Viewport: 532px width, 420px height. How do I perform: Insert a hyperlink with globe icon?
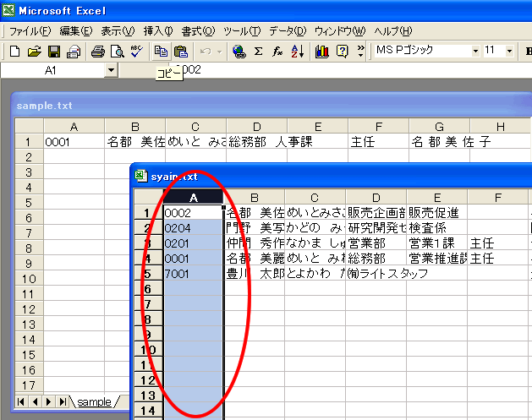coord(239,52)
